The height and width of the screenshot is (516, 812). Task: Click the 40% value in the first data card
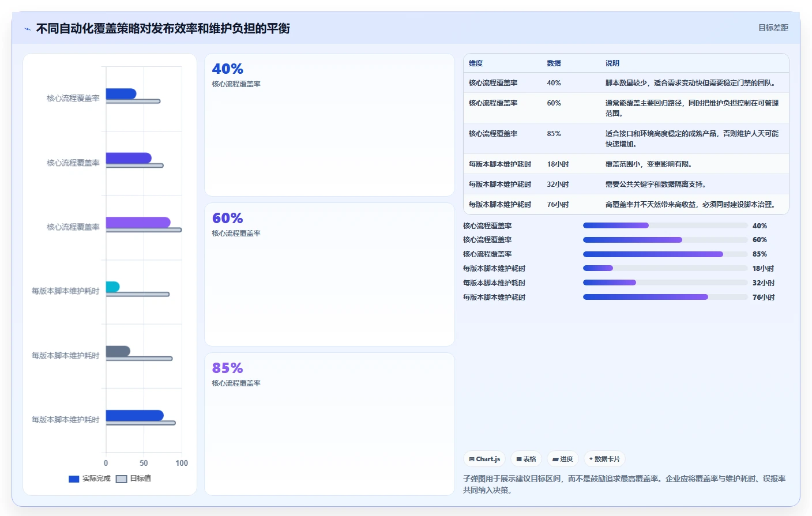tap(227, 69)
